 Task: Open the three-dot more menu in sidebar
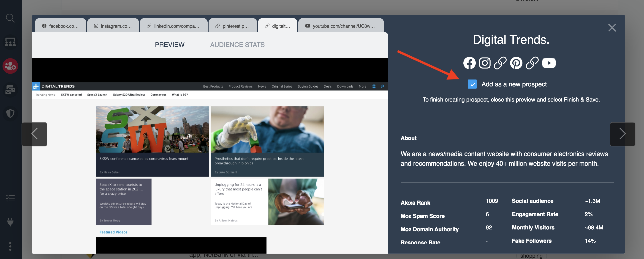[10, 246]
